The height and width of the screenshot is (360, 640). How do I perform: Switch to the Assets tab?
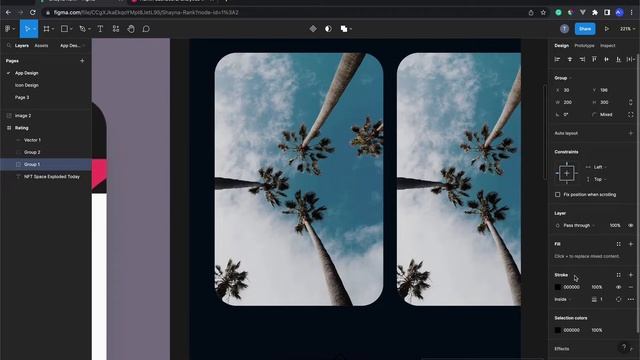click(x=41, y=46)
